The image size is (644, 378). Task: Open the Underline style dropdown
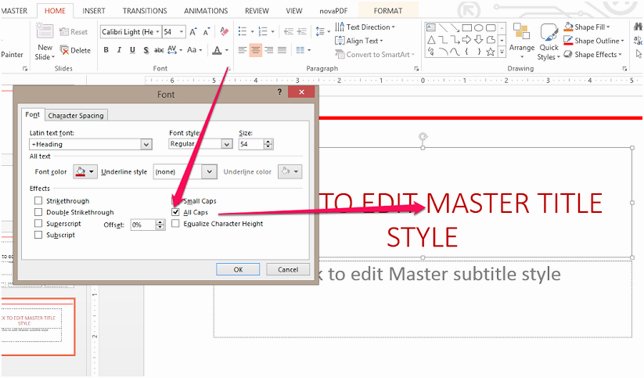coord(209,171)
